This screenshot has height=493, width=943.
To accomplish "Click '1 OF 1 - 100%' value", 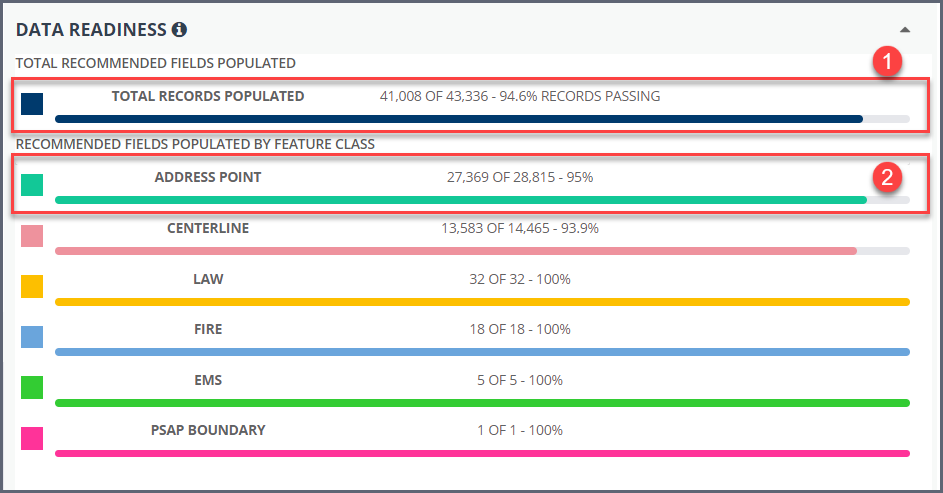I will [520, 430].
